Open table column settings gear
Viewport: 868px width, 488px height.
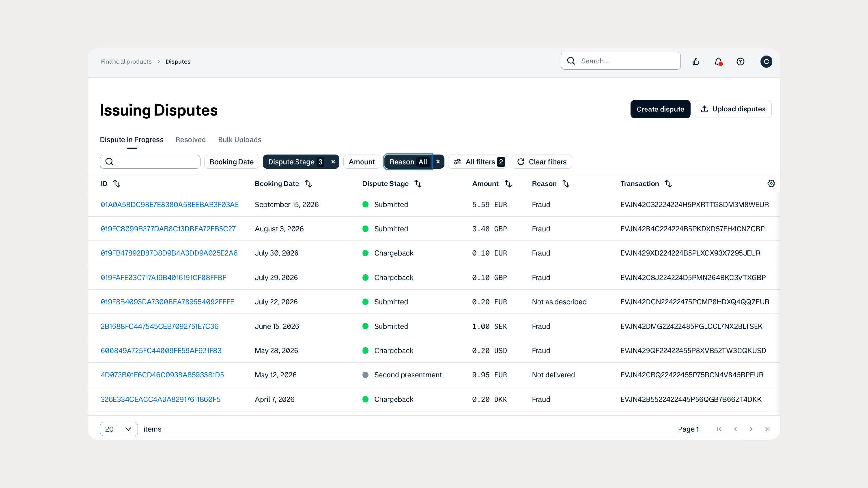pos(771,183)
